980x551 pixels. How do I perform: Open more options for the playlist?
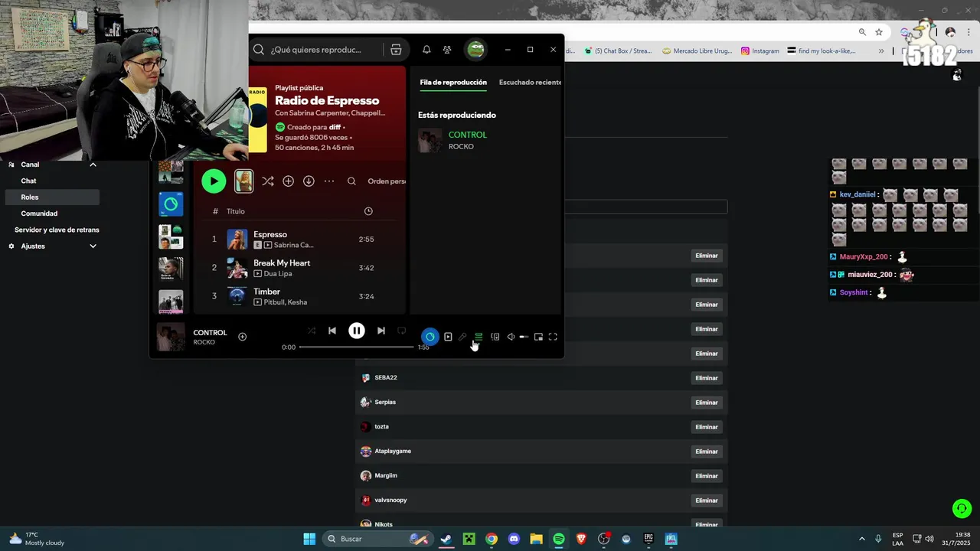coord(329,181)
